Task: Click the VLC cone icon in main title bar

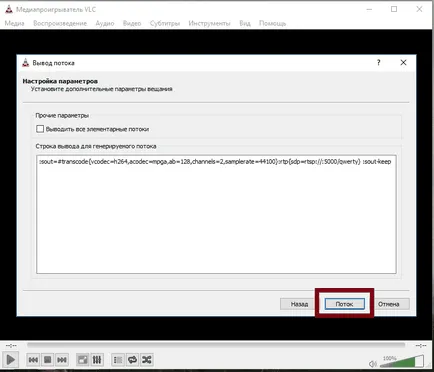Action: pyautogui.click(x=9, y=9)
